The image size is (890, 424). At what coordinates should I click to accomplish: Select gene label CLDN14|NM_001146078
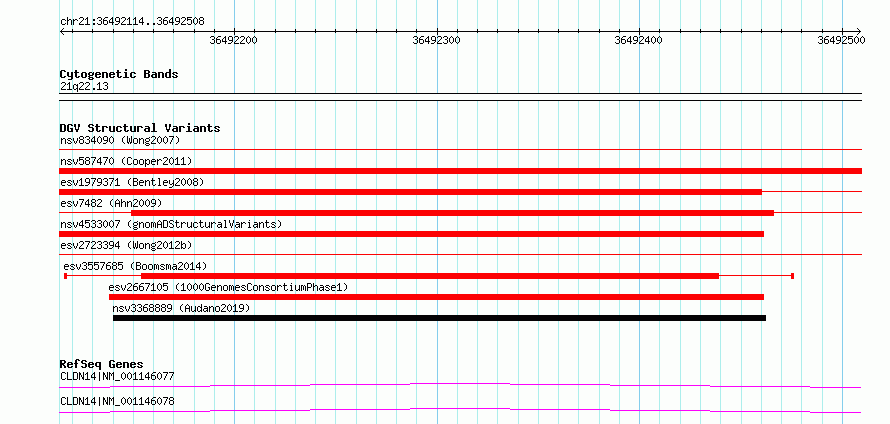click(x=117, y=401)
